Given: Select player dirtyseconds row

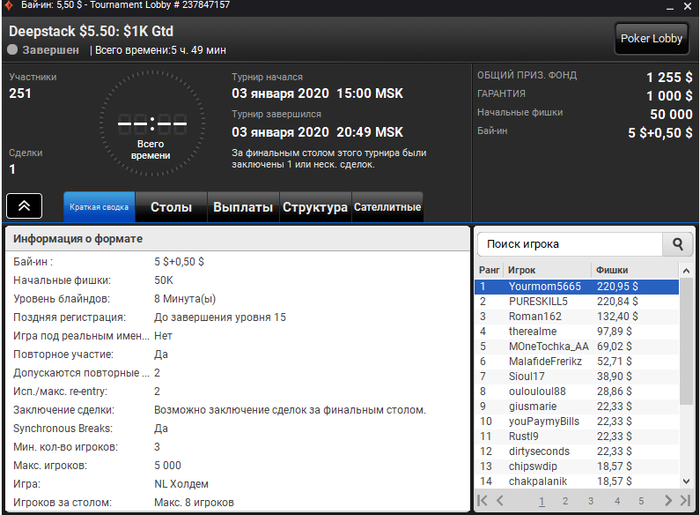Looking at the screenshot, I should click(577, 452).
